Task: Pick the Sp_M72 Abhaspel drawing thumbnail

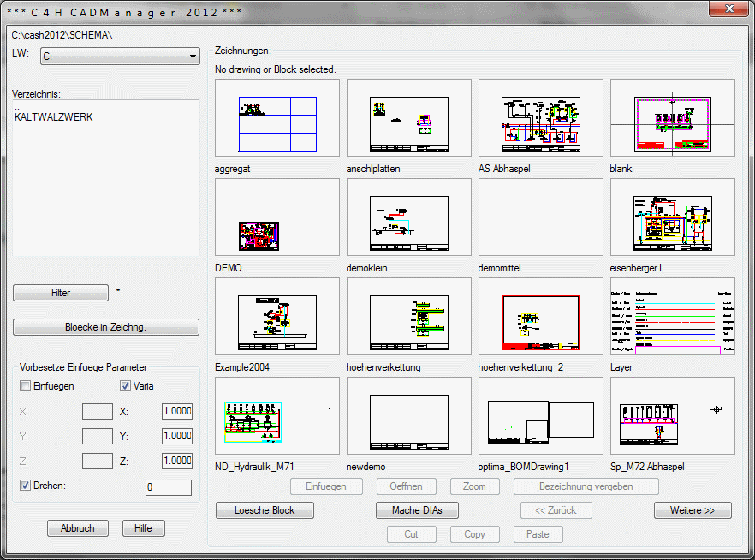Action: pyautogui.click(x=673, y=417)
